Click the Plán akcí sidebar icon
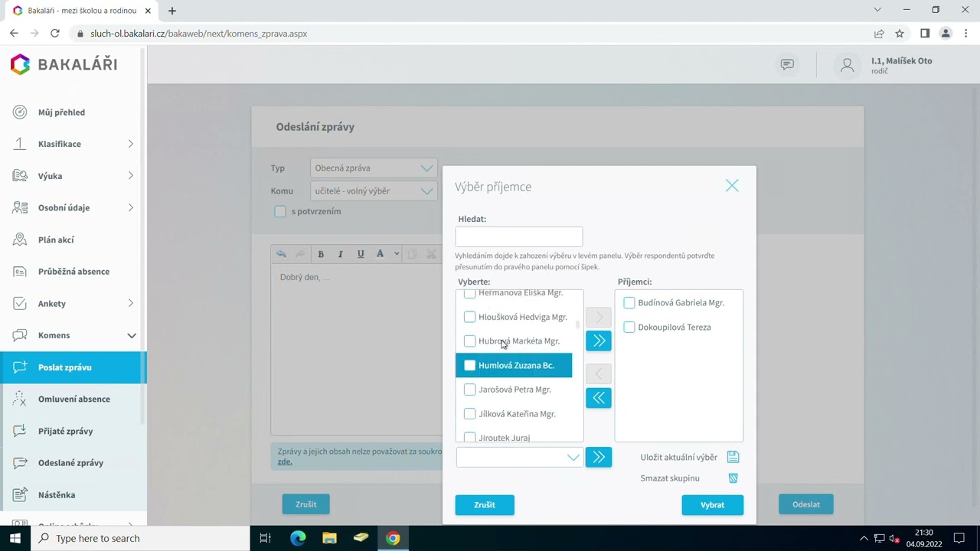This screenshot has width=980, height=551. tap(20, 240)
